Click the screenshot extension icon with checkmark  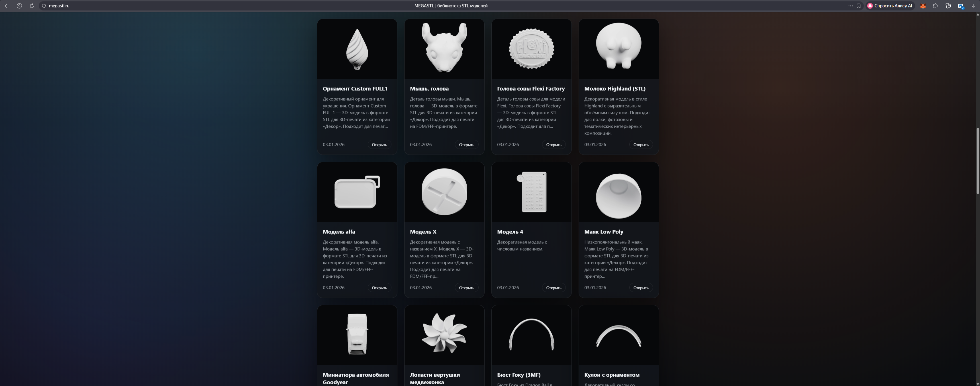click(x=961, y=6)
